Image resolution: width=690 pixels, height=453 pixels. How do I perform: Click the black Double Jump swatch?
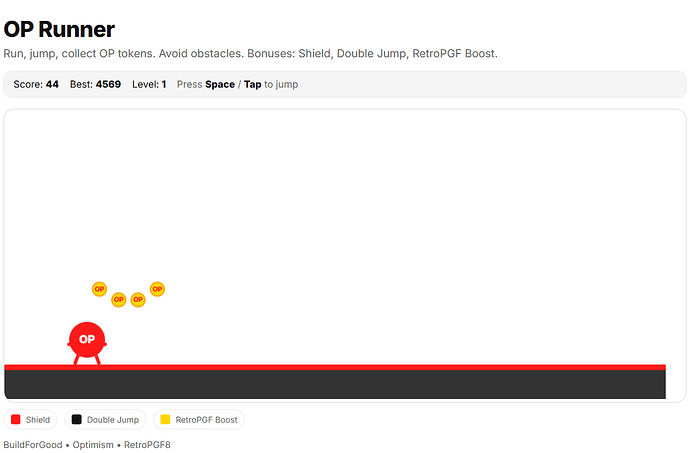tap(77, 419)
